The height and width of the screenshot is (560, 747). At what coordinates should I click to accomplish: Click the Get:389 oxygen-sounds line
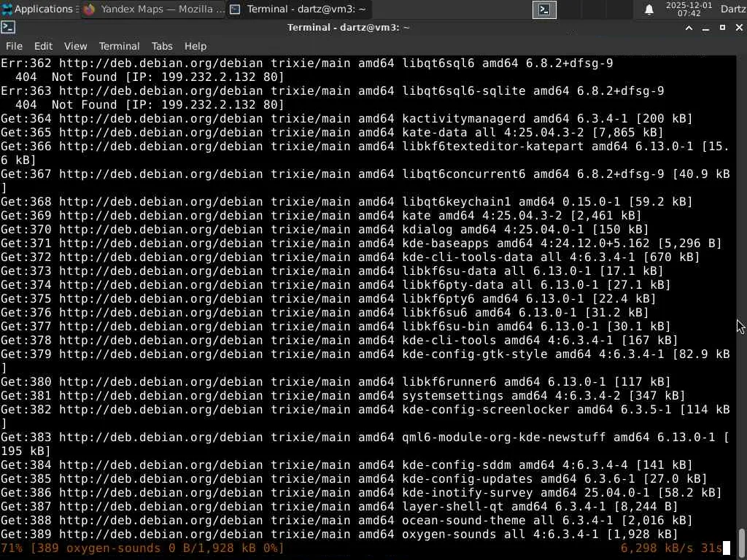339,534
